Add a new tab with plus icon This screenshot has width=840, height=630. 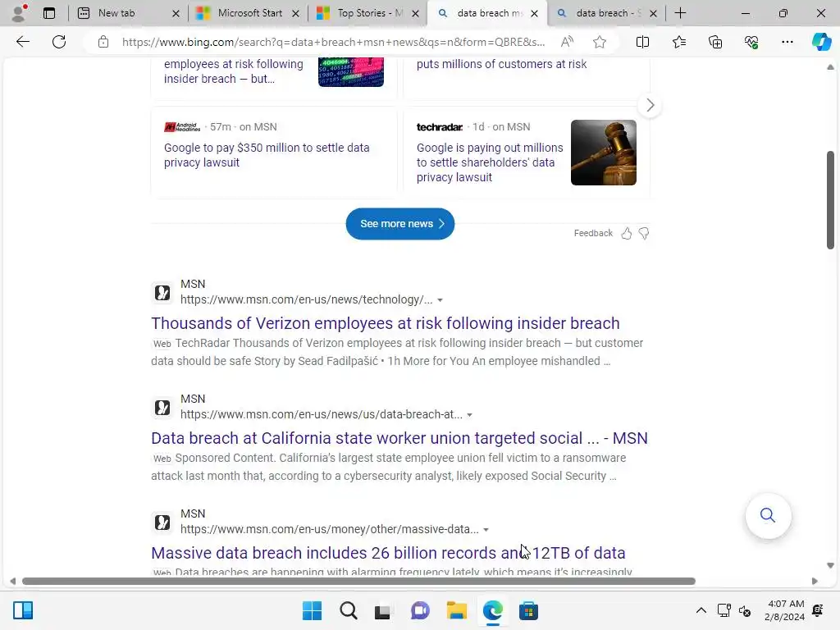pos(680,13)
